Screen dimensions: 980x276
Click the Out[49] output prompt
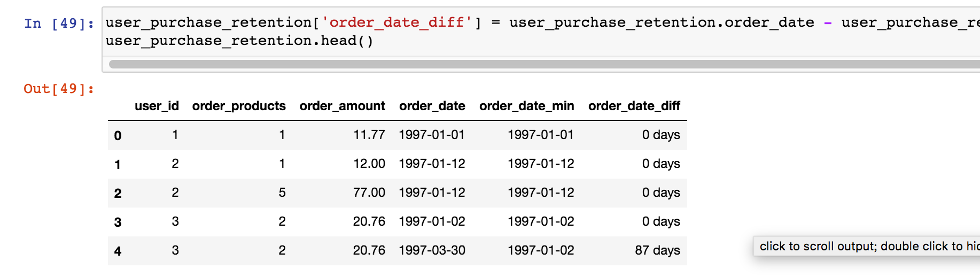pyautogui.click(x=59, y=89)
